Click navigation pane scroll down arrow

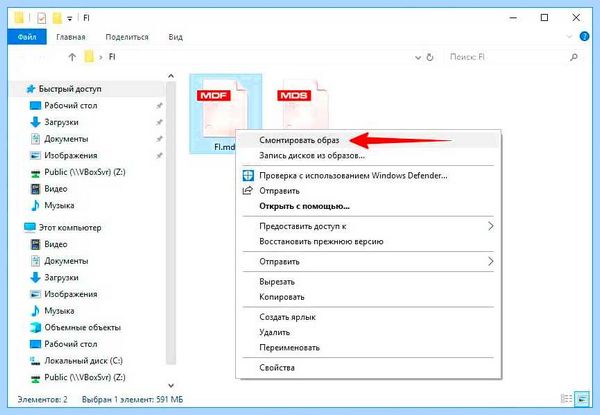[171, 385]
